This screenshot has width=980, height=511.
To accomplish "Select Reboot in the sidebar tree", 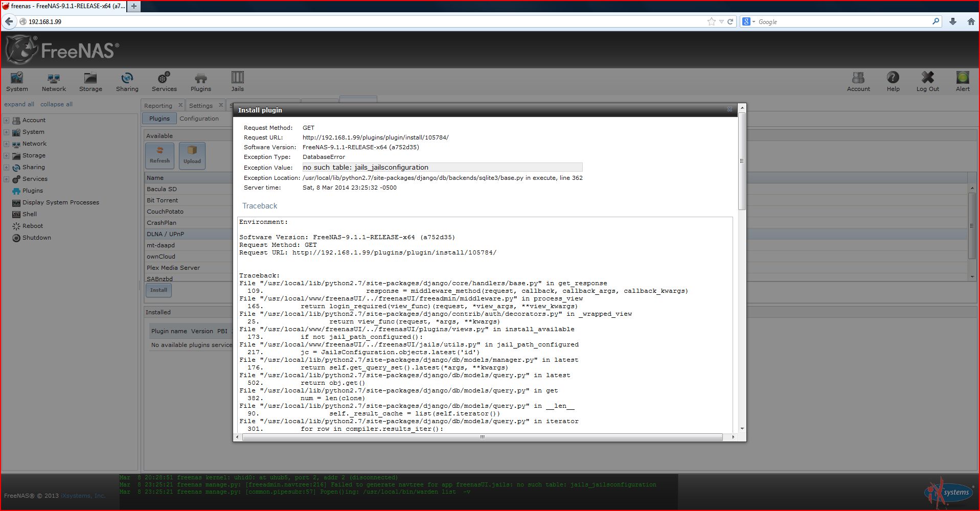I will pyautogui.click(x=33, y=226).
